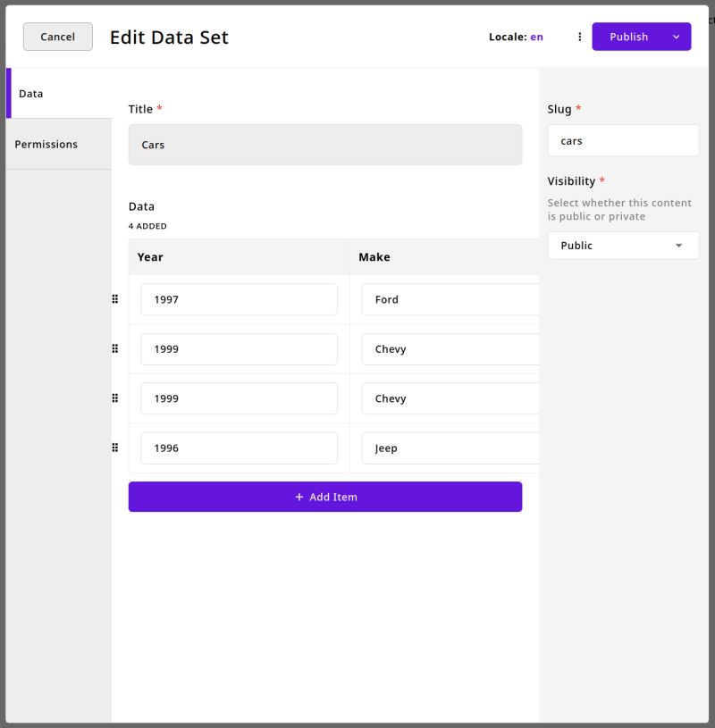Click the Make field showing Jeep

tap(447, 448)
